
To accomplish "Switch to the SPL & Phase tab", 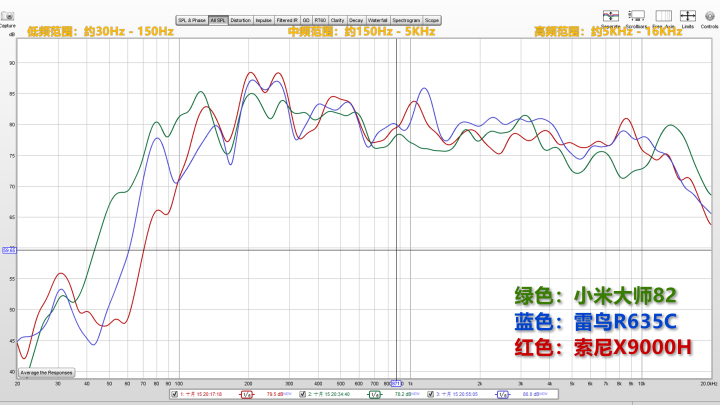I will 191,20.
